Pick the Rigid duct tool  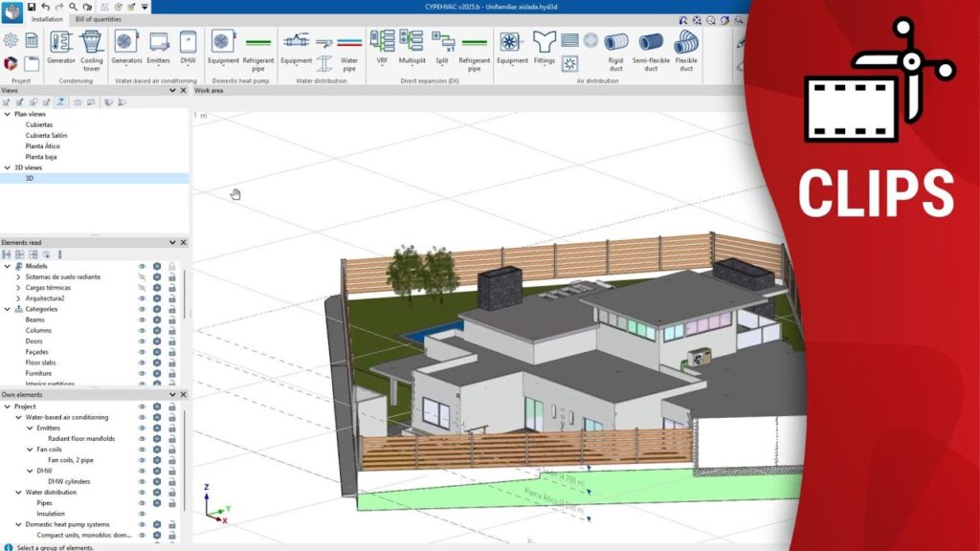pos(616,46)
